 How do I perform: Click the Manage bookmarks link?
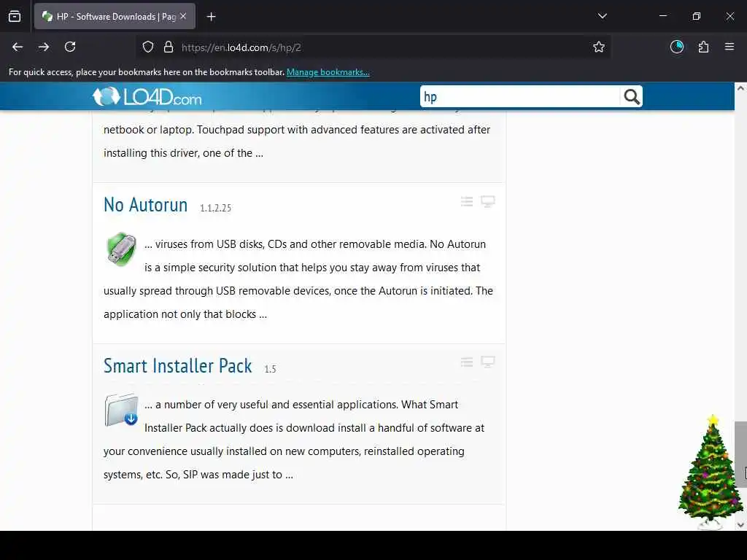point(328,72)
